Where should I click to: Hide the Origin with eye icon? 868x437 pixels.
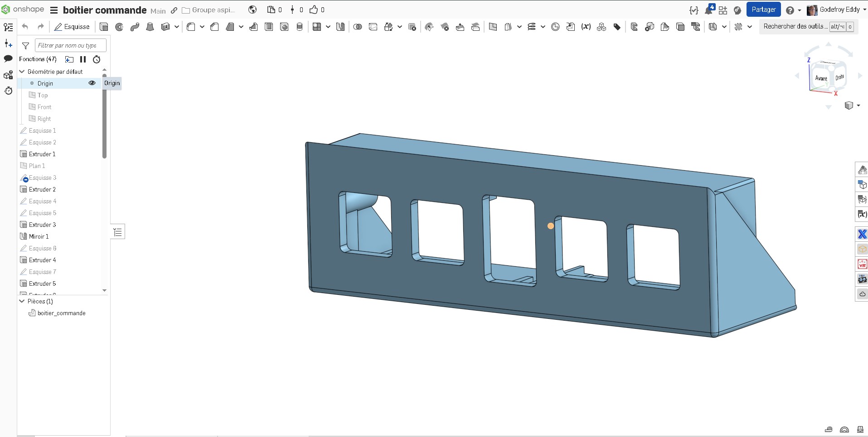[x=92, y=83]
